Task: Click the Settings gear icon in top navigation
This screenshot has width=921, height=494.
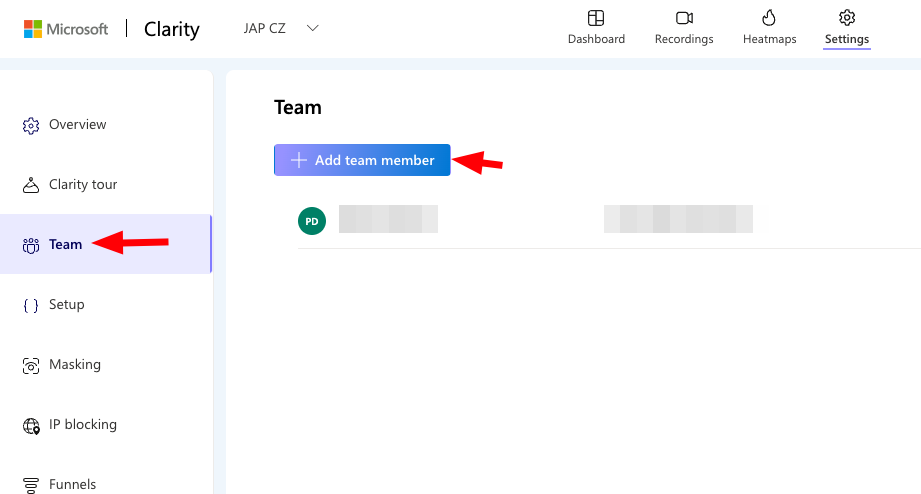Action: pyautogui.click(x=846, y=18)
